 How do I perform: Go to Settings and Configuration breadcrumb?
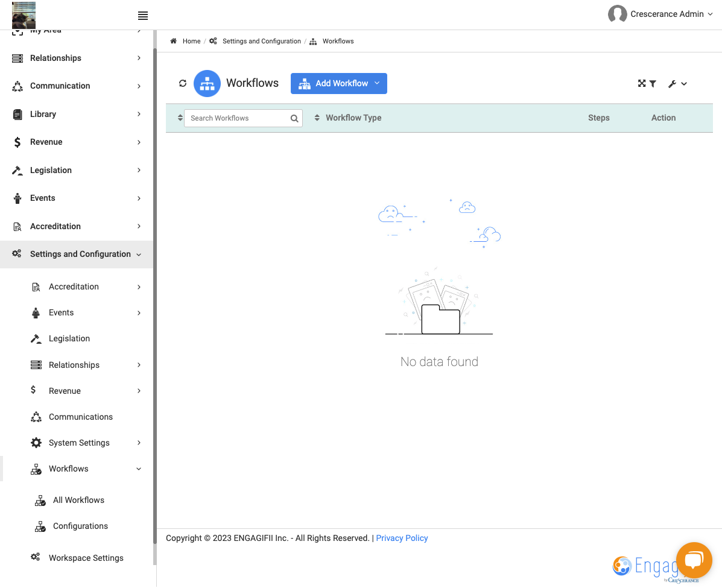(x=262, y=41)
